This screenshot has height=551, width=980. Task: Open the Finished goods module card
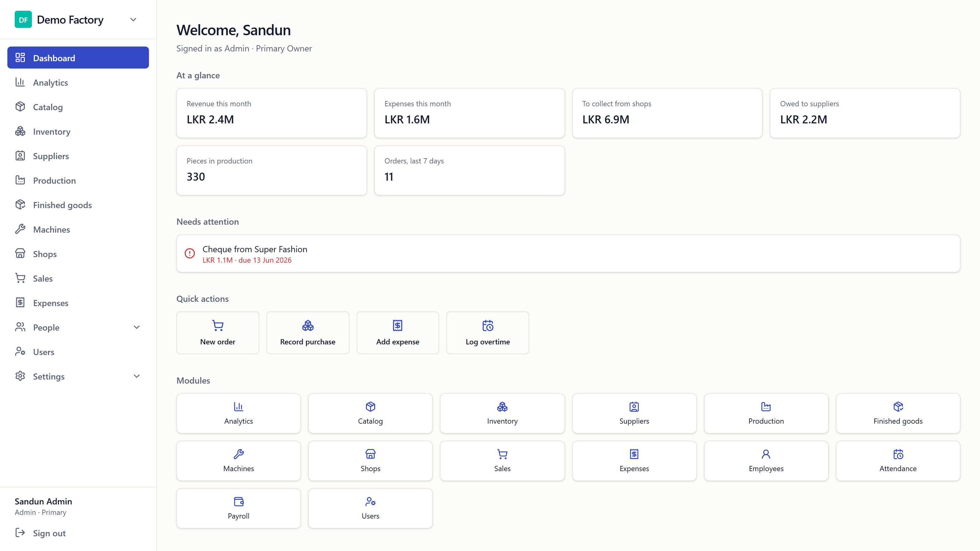[898, 413]
